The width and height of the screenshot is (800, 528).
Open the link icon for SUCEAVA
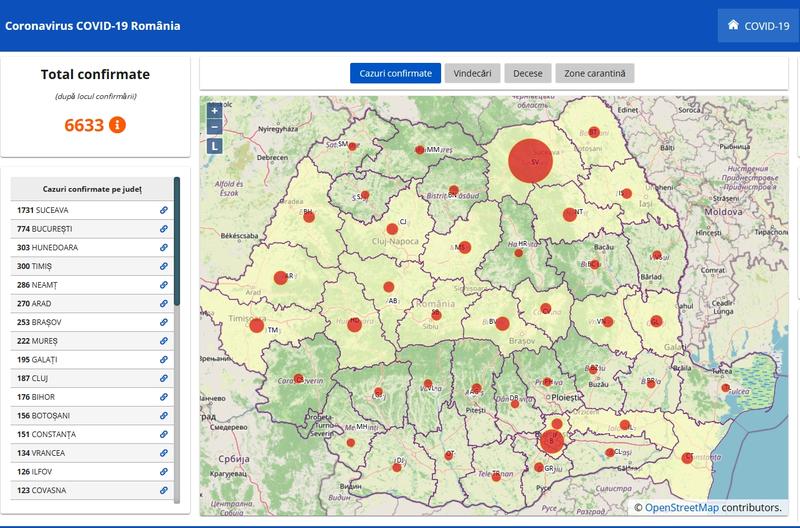(164, 211)
